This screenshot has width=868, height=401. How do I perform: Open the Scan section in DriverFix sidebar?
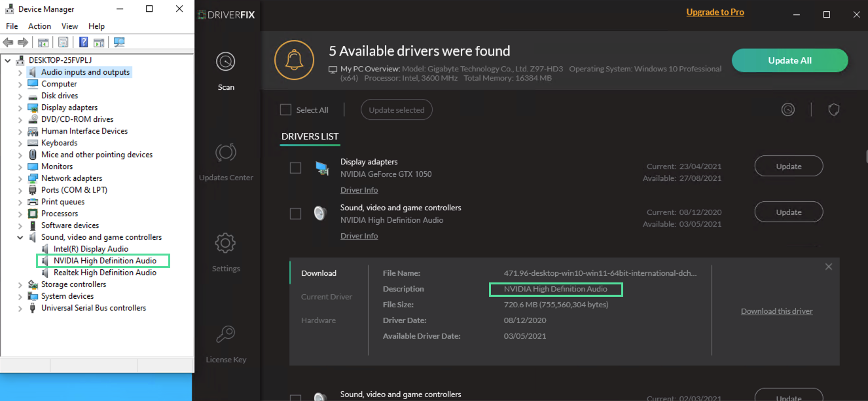(x=226, y=71)
